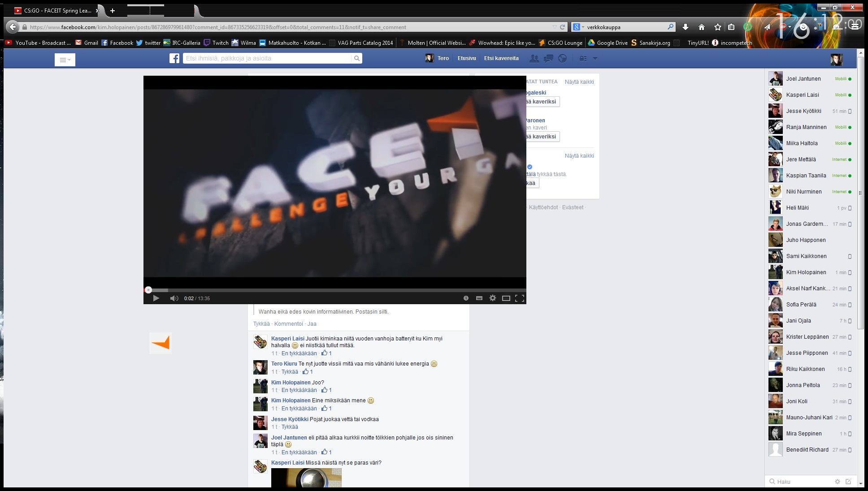Click the Adblock Plus ABP icon
Viewport: 868px width, 491px height.
(783, 27)
